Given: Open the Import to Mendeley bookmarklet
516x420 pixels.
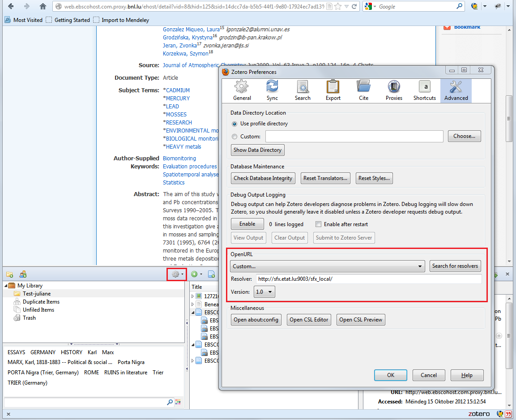Looking at the screenshot, I should pyautogui.click(x=121, y=20).
